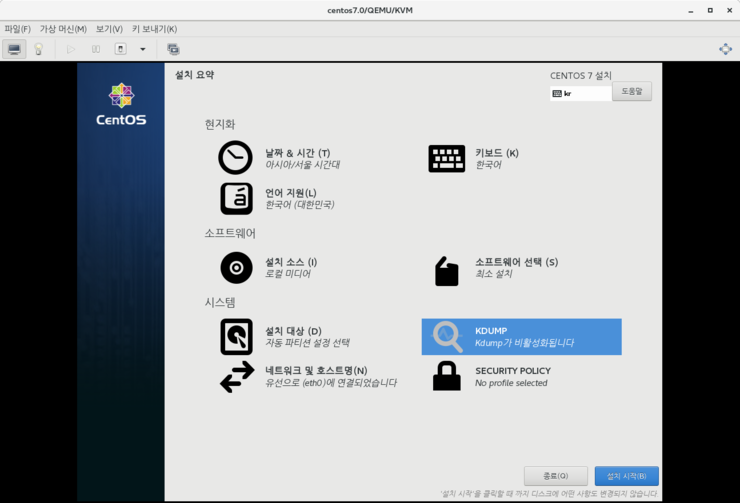Toggle fullscreen with the arrows icon

(x=725, y=49)
